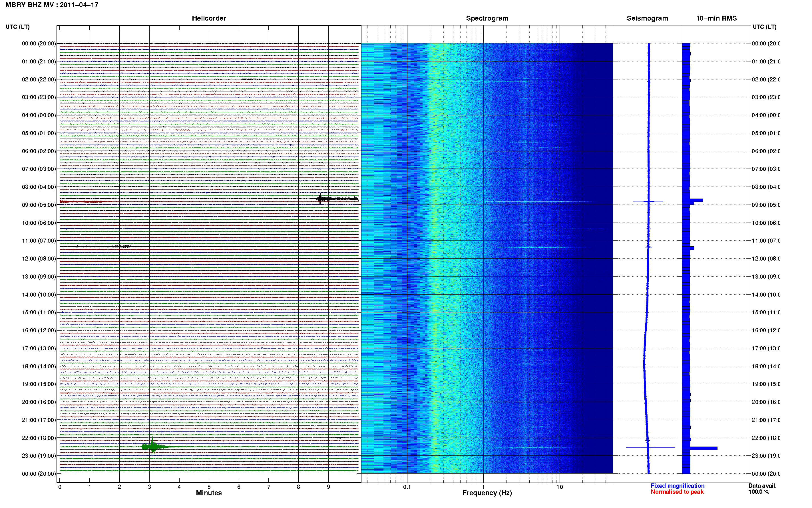The height and width of the screenshot is (508, 812).
Task: Click the left '01:00 (21:00)' time label
Action: coord(39,61)
